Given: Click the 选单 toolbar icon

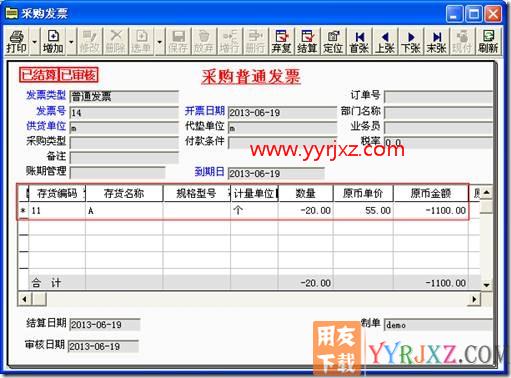Looking at the screenshot, I should pyautogui.click(x=141, y=42).
